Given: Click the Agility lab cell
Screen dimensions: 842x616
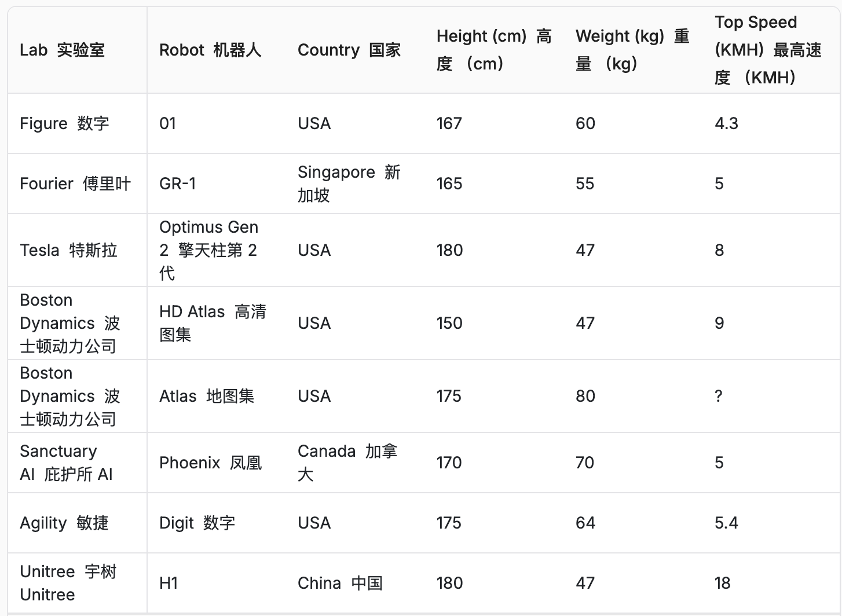Looking at the screenshot, I should coord(64,523).
